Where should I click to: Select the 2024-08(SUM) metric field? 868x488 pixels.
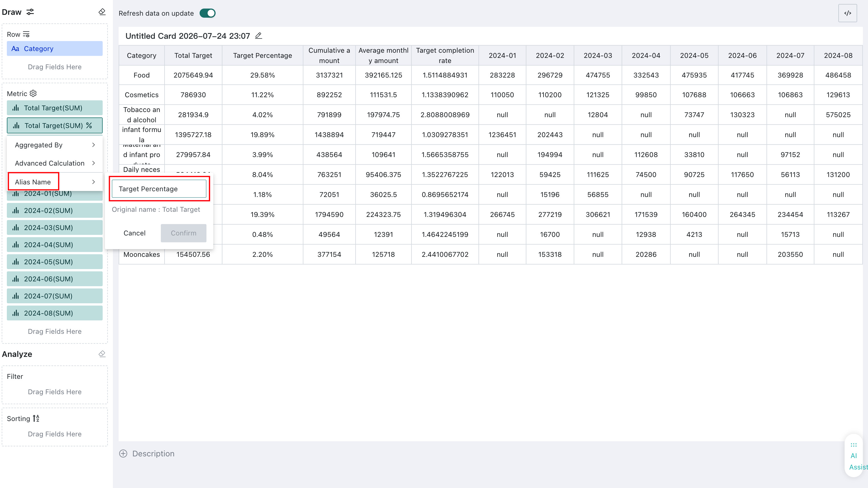(x=54, y=313)
